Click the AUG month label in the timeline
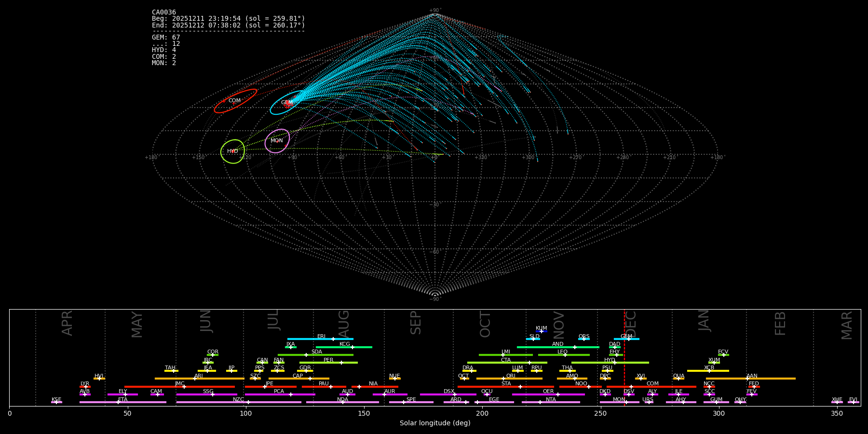 click(344, 324)
